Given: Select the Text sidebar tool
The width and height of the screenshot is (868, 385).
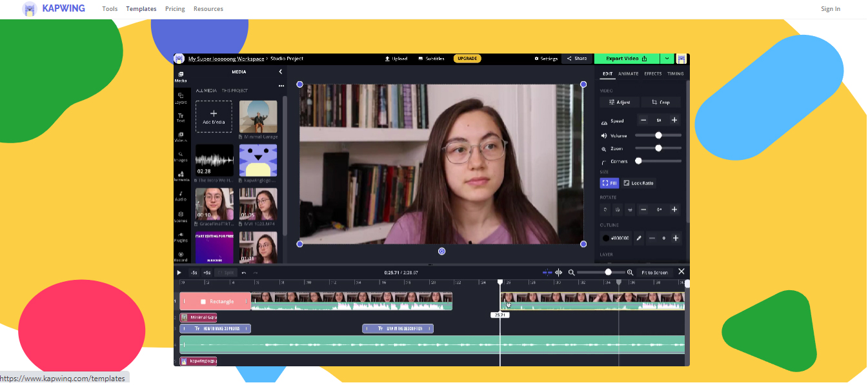Looking at the screenshot, I should (x=181, y=117).
